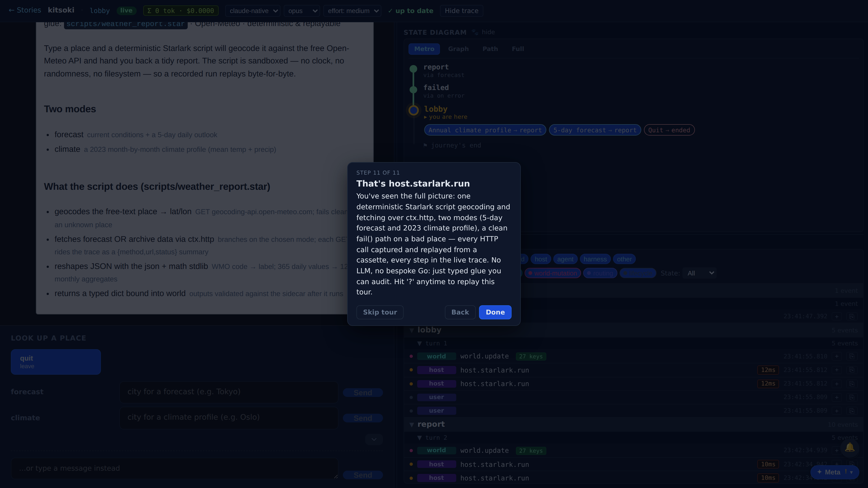Image resolution: width=868 pixels, height=488 pixels.
Task: Click Back in the tour dialog
Action: [x=460, y=312]
